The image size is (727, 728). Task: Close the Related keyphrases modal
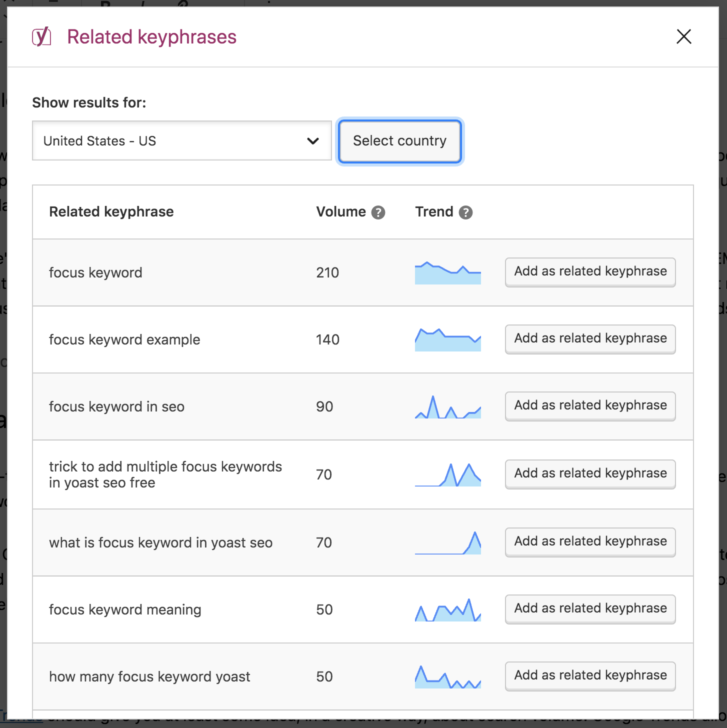(x=683, y=36)
